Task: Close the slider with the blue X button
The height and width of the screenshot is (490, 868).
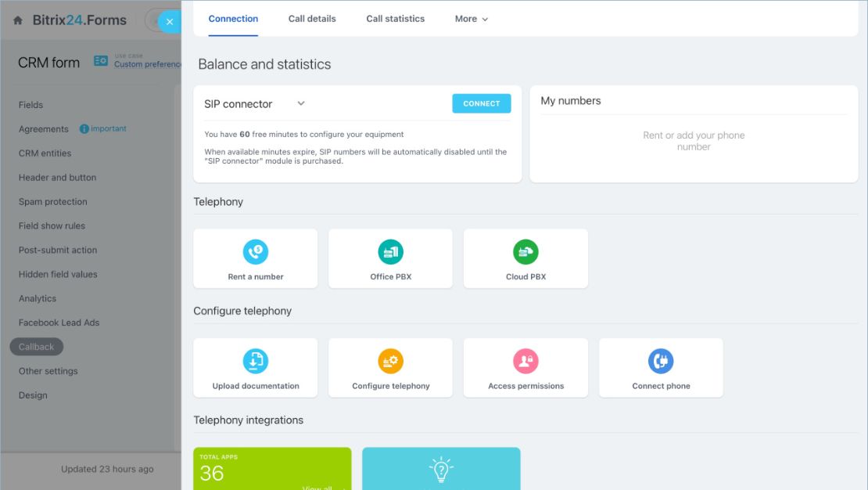Action: [170, 22]
